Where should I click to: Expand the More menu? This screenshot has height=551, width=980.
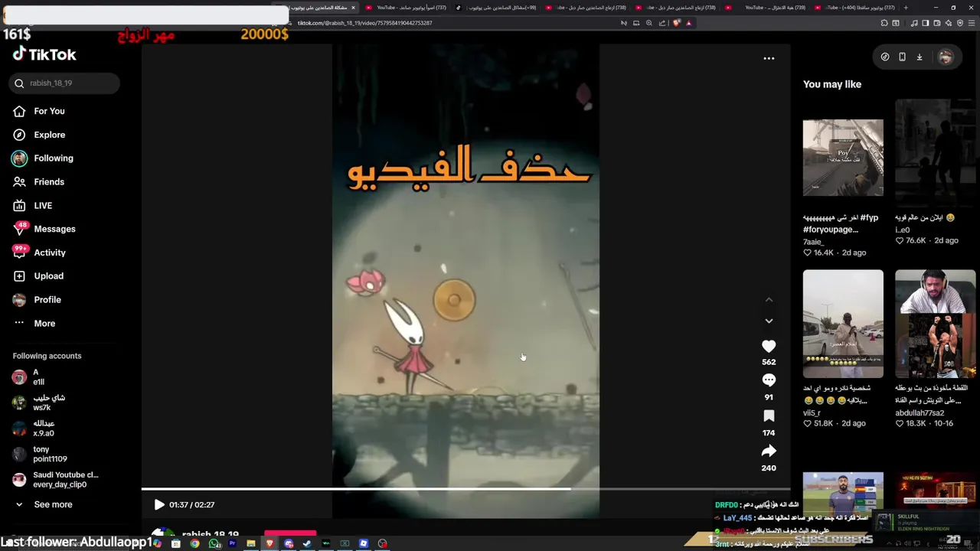(44, 323)
